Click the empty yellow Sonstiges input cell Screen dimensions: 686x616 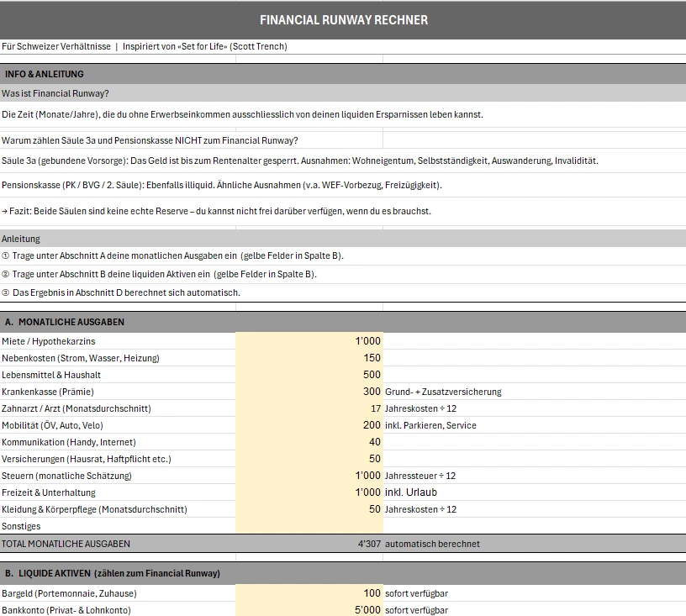pyautogui.click(x=309, y=526)
